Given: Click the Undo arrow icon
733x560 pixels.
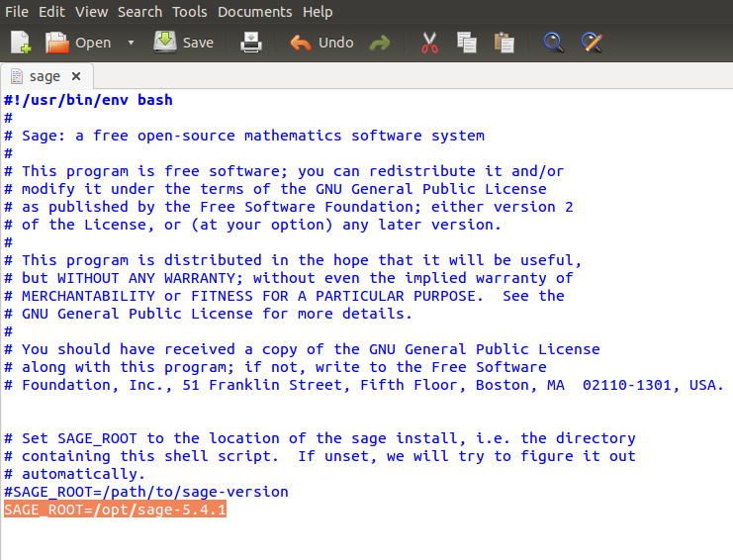Looking at the screenshot, I should pyautogui.click(x=301, y=43).
